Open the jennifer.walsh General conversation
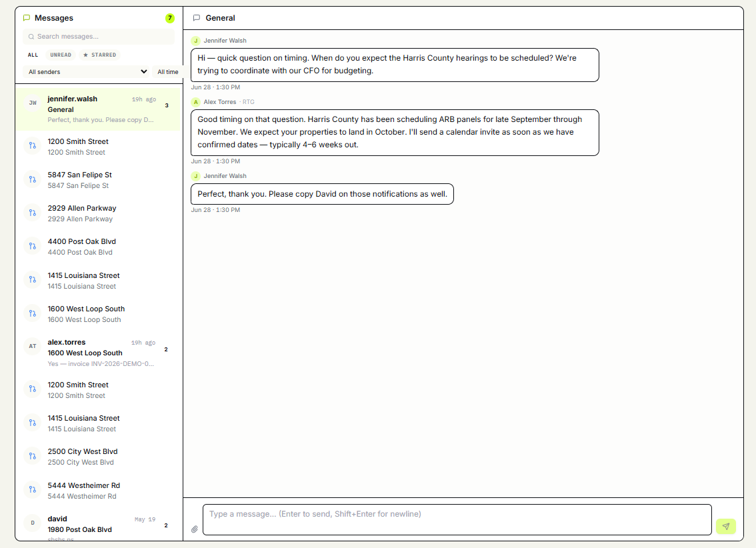Viewport: 756px width, 548px height. (98, 109)
